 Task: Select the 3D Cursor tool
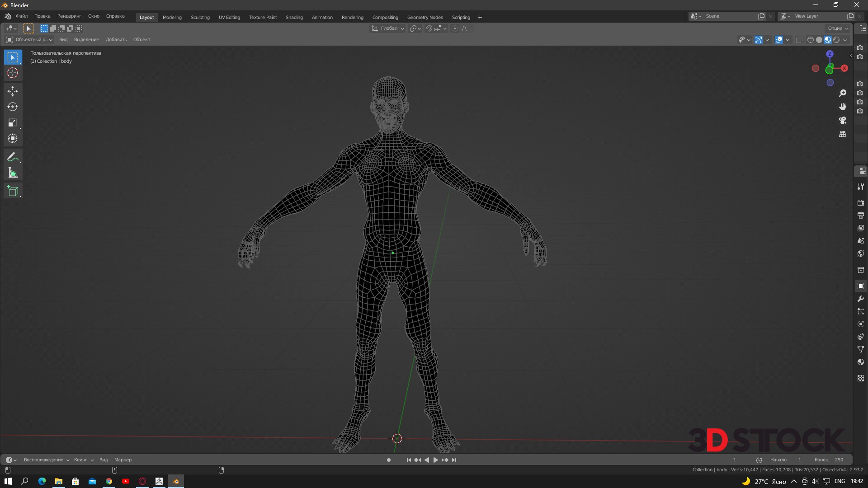pyautogui.click(x=13, y=73)
